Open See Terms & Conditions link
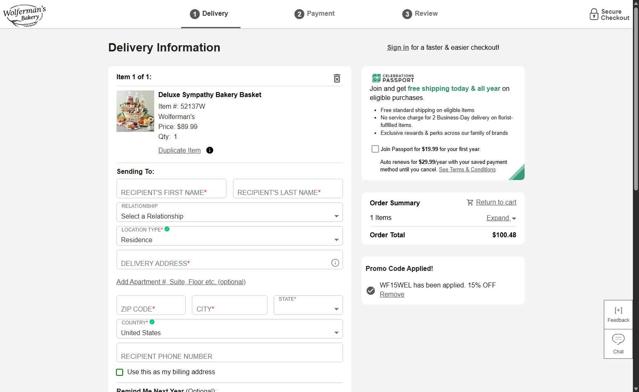Image resolution: width=639 pixels, height=392 pixels. point(467,170)
